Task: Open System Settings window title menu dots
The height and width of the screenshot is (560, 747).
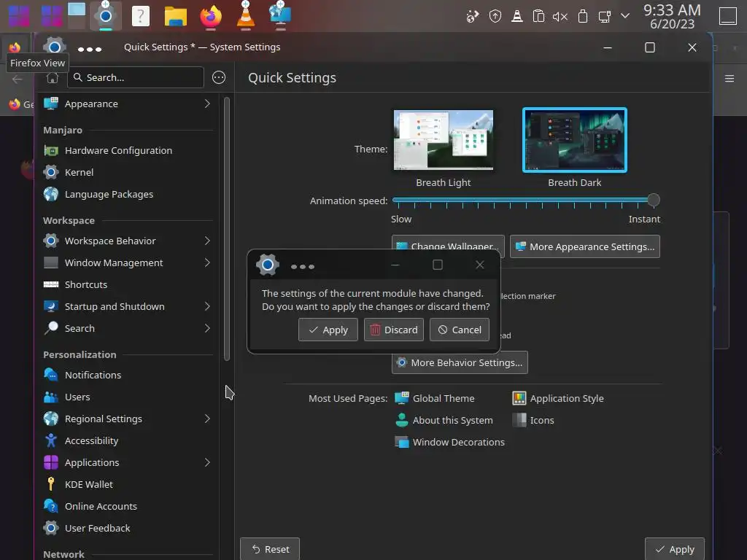Action: [90, 49]
